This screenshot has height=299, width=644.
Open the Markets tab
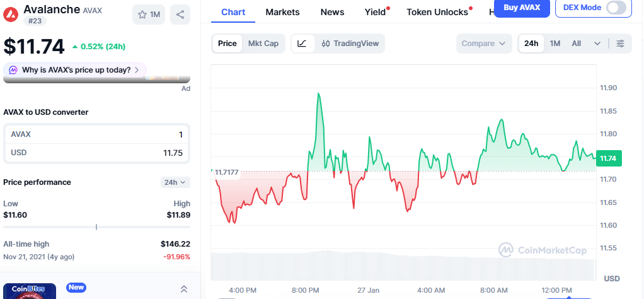pyautogui.click(x=282, y=12)
